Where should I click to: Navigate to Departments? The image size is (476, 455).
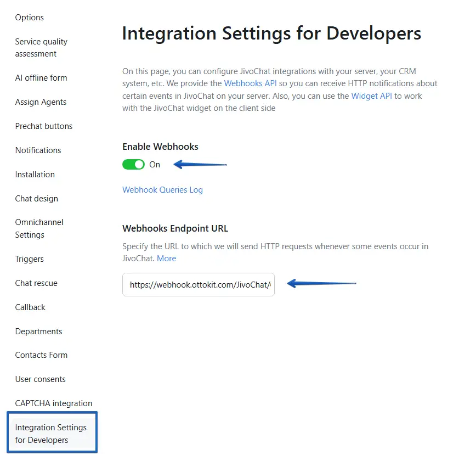pos(38,332)
